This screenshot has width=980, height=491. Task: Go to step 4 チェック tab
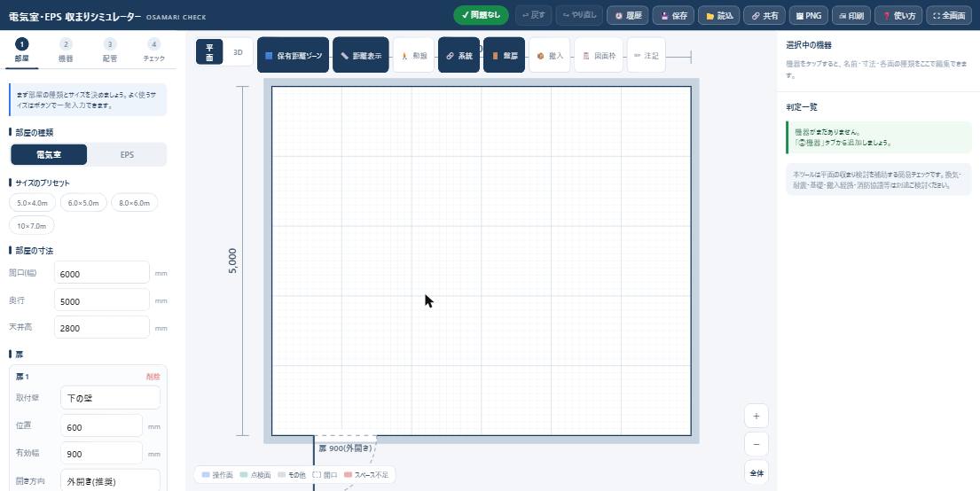point(153,51)
